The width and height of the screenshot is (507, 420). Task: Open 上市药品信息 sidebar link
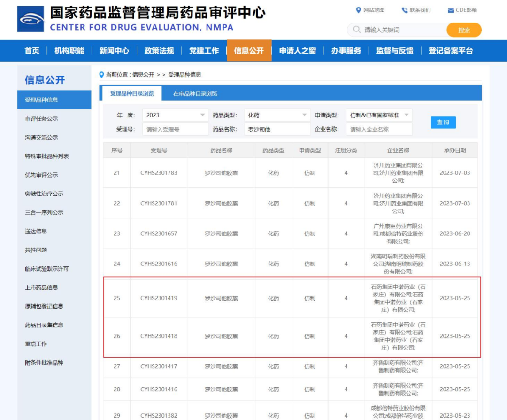[42, 287]
